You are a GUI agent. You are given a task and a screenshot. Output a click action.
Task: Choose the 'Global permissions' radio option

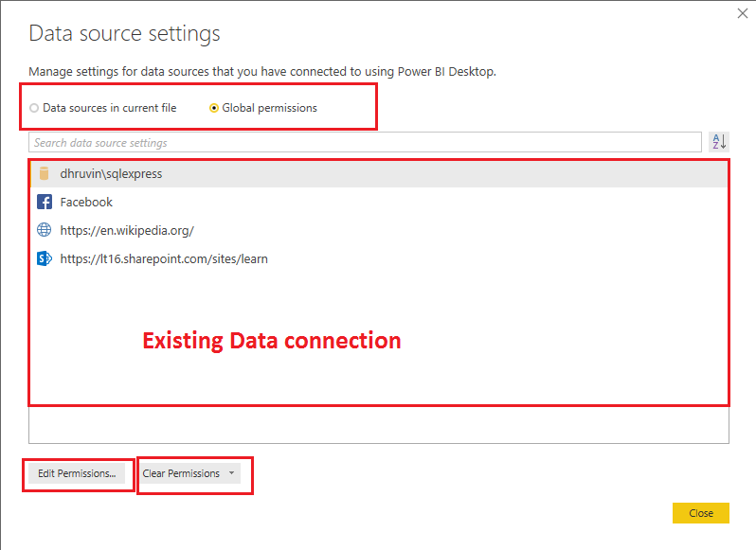[x=214, y=108]
